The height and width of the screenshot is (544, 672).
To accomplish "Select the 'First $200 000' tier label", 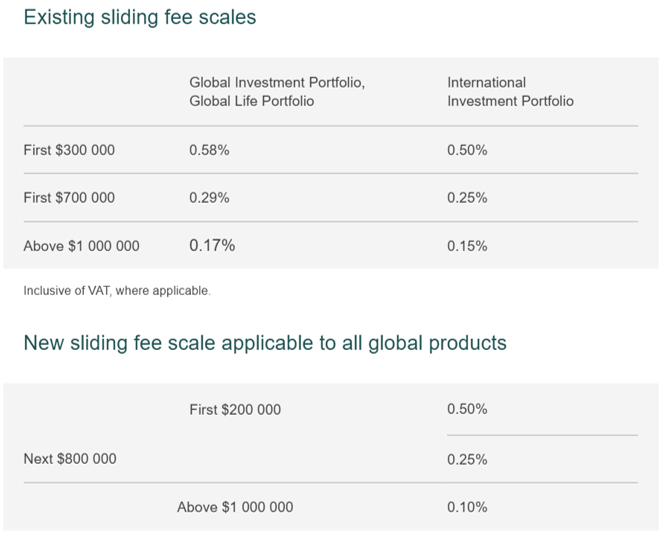I will [235, 409].
